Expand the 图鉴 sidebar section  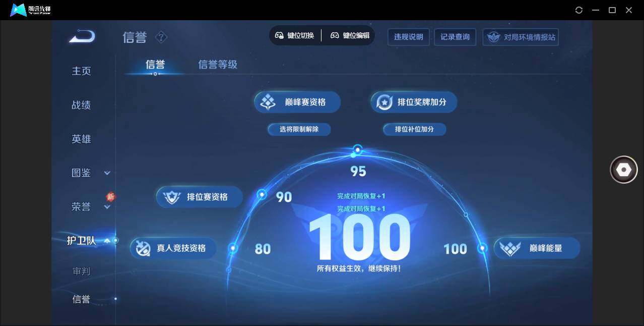107,173
